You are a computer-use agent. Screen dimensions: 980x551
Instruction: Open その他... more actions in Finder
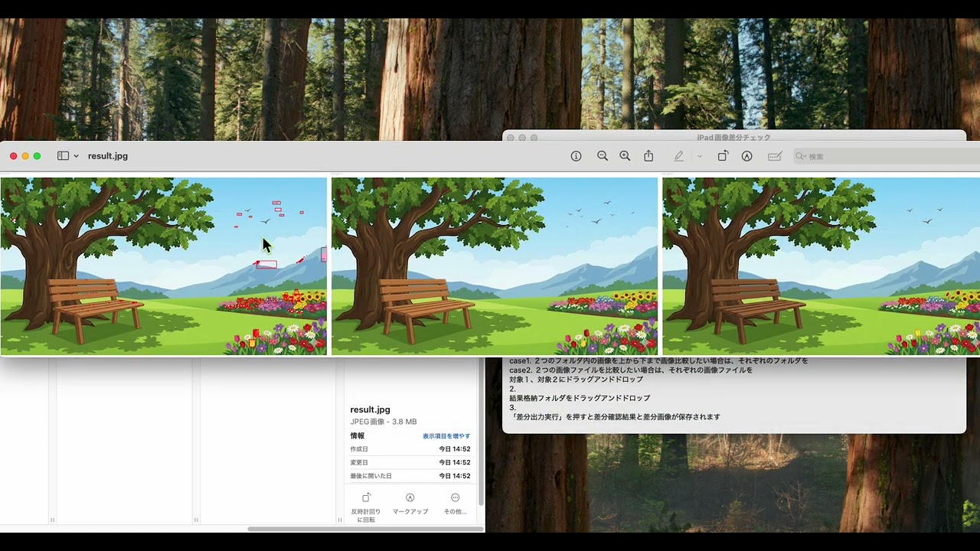click(x=455, y=504)
